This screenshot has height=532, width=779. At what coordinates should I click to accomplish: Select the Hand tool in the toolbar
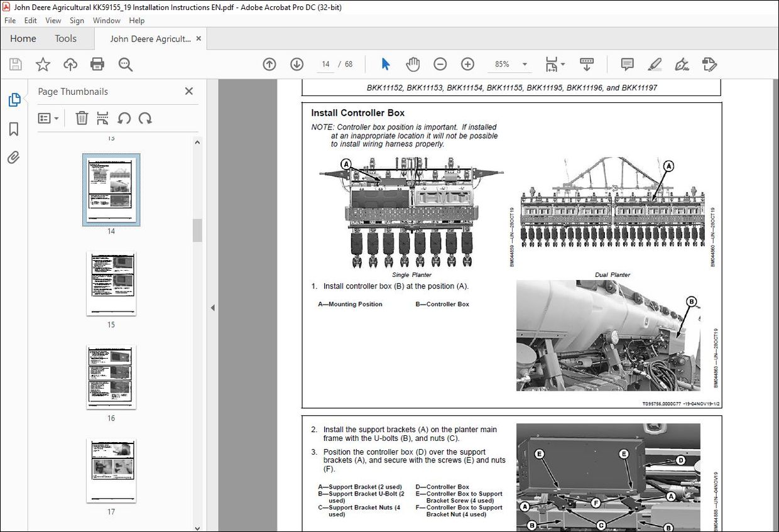[413, 63]
